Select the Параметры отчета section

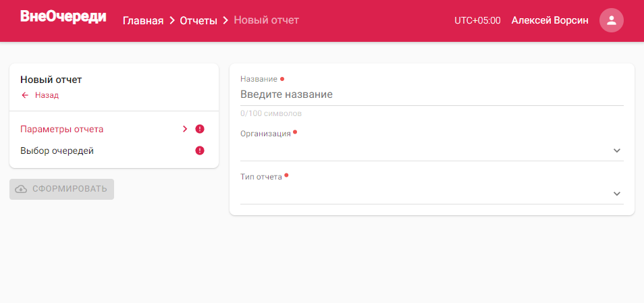(x=114, y=129)
